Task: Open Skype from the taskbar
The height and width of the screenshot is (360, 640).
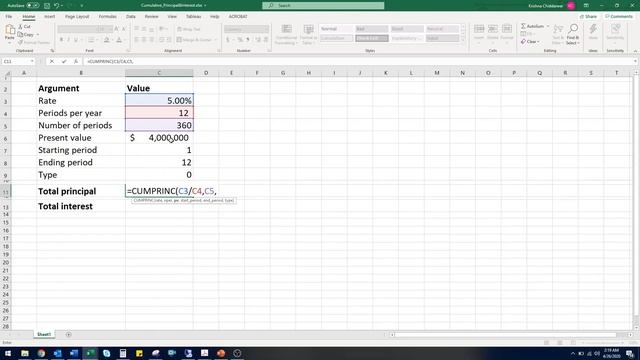Action: click(107, 353)
